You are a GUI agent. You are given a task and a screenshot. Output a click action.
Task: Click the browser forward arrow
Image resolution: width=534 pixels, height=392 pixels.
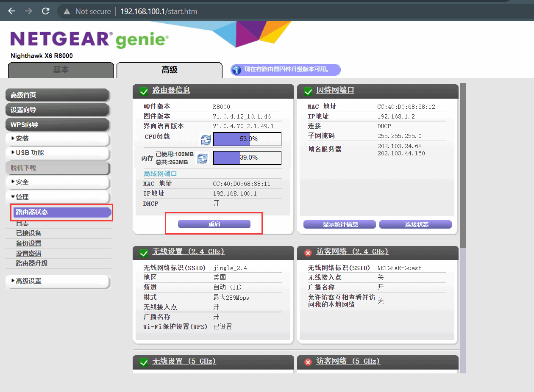coord(28,11)
